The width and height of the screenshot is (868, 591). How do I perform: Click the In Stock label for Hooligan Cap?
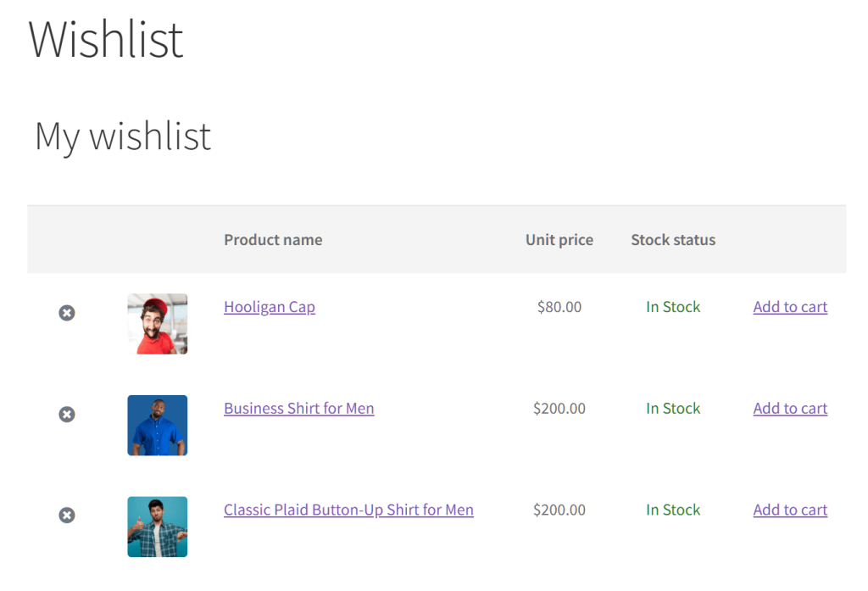point(673,306)
